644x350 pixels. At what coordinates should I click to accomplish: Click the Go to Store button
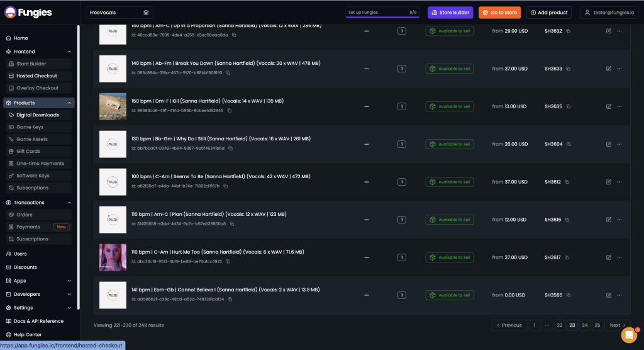[x=499, y=13]
